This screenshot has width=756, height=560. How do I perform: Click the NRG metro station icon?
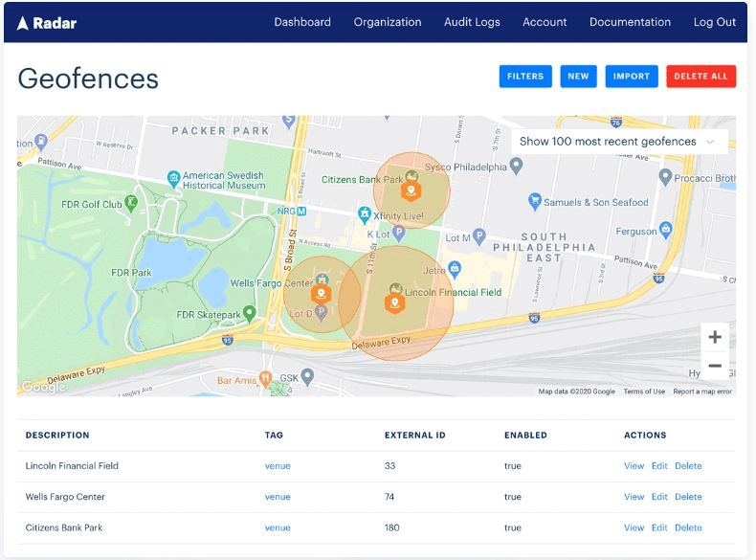pyautogui.click(x=301, y=212)
